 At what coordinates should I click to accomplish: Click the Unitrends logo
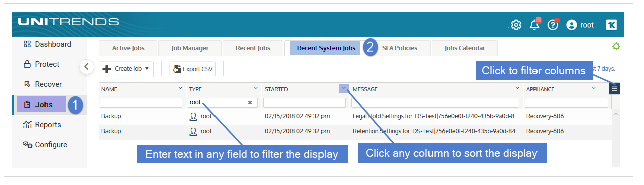point(68,22)
